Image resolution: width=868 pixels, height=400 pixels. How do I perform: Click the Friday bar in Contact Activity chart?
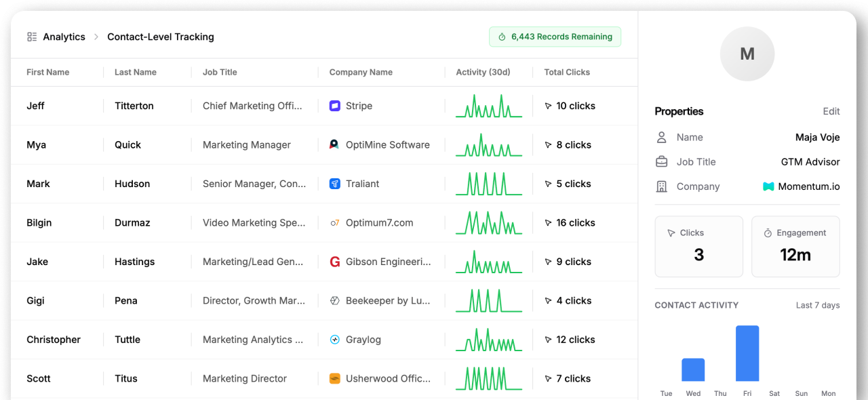pos(747,353)
